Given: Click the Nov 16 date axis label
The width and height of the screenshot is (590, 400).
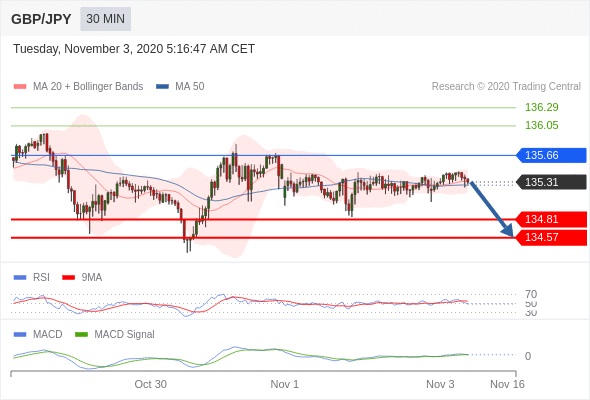Looking at the screenshot, I should click(507, 384).
